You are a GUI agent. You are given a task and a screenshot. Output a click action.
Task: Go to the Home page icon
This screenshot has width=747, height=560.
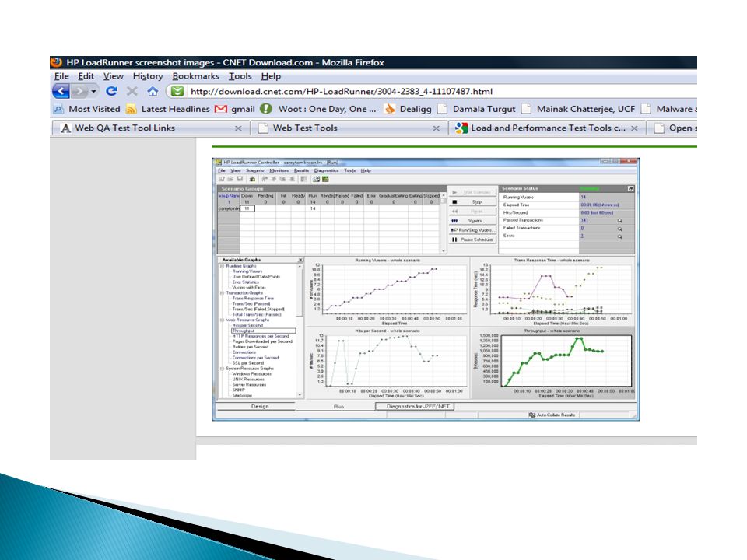click(153, 91)
